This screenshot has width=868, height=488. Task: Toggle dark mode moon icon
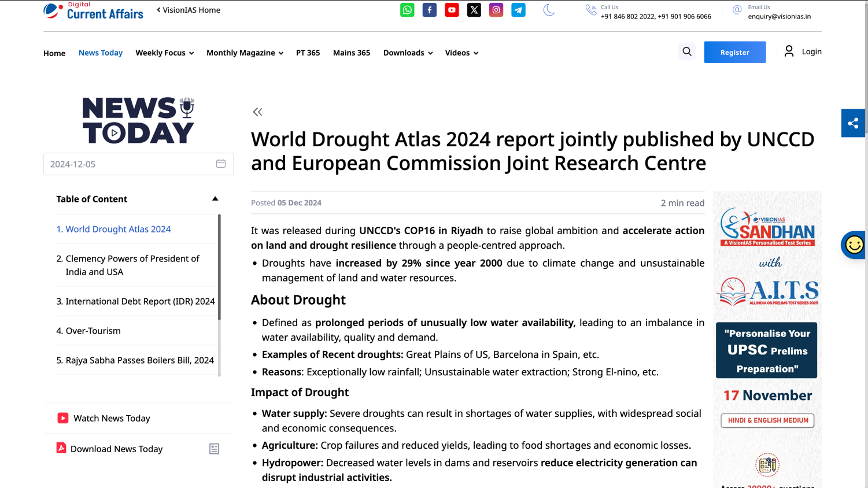coord(549,10)
